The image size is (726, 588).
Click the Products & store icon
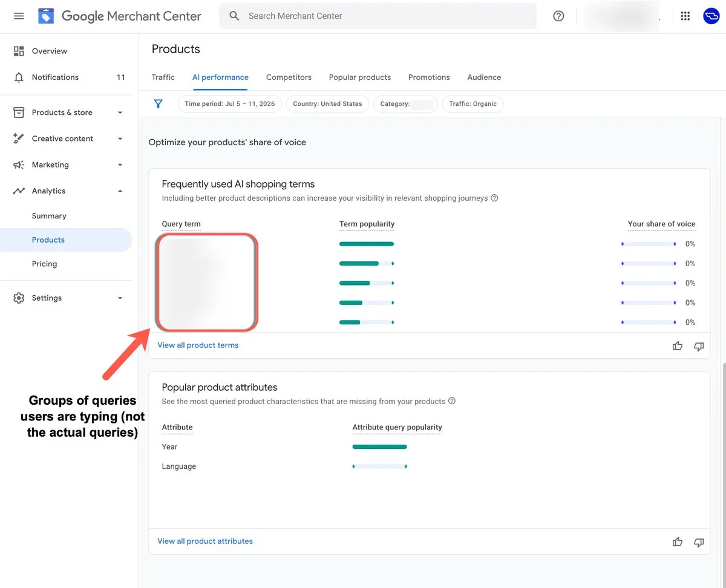pyautogui.click(x=19, y=113)
